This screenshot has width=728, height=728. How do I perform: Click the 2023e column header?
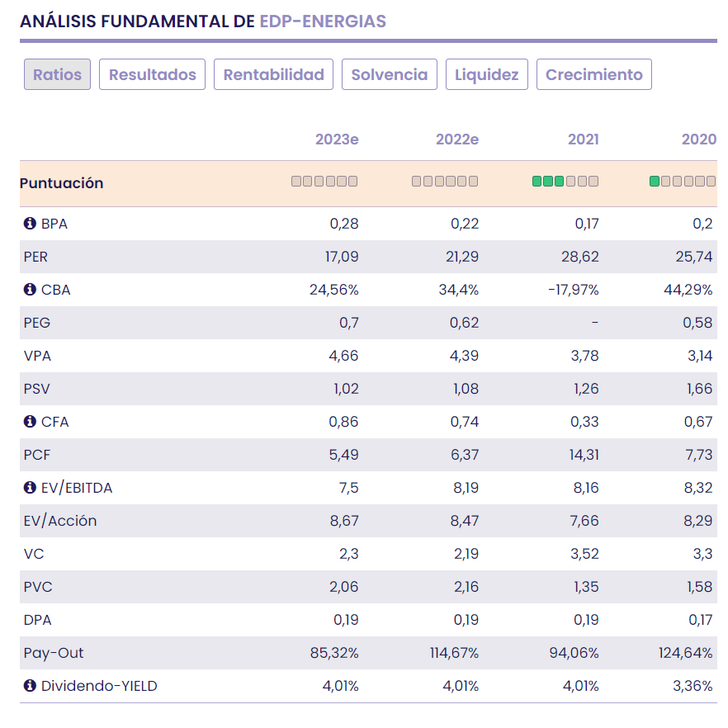point(337,139)
